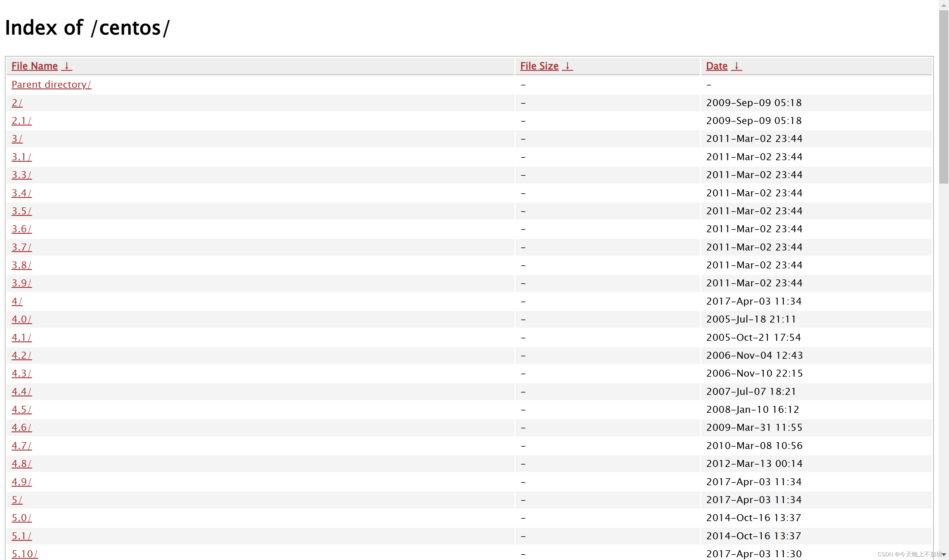The height and width of the screenshot is (560, 949).
Task: Sort listing by File Size header
Action: pyautogui.click(x=539, y=66)
